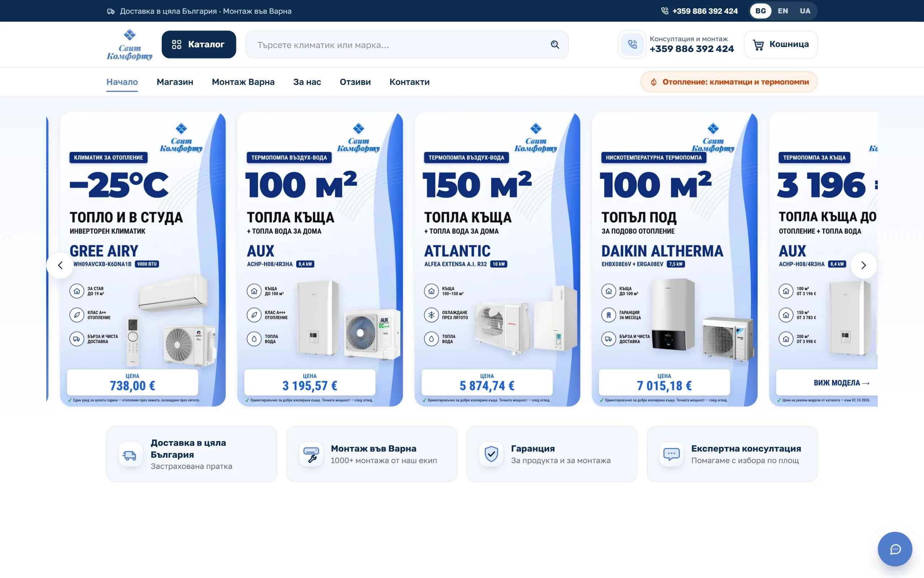The width and height of the screenshot is (924, 578).
Task: Focus the climate search input field
Action: tap(407, 45)
